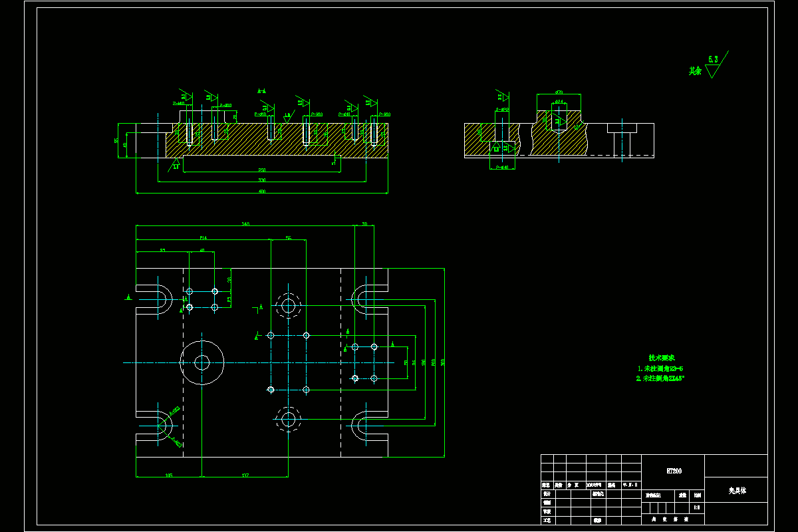This screenshot has width=798, height=532.
Task: Click the HT200 material text in title block
Action: pyautogui.click(x=674, y=471)
